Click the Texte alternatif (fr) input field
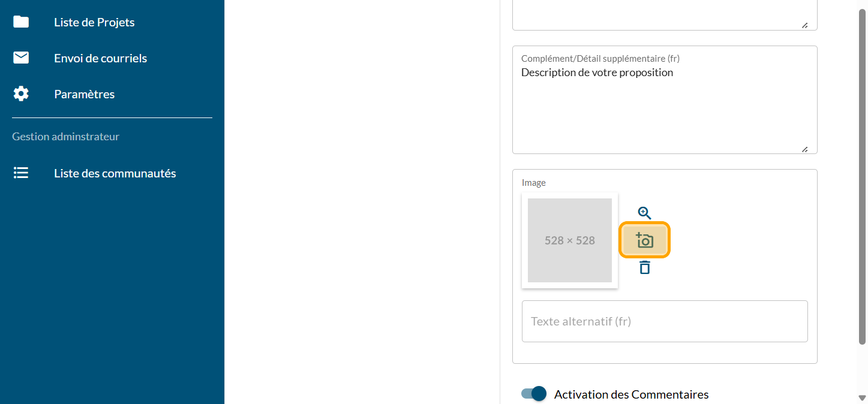 (665, 321)
